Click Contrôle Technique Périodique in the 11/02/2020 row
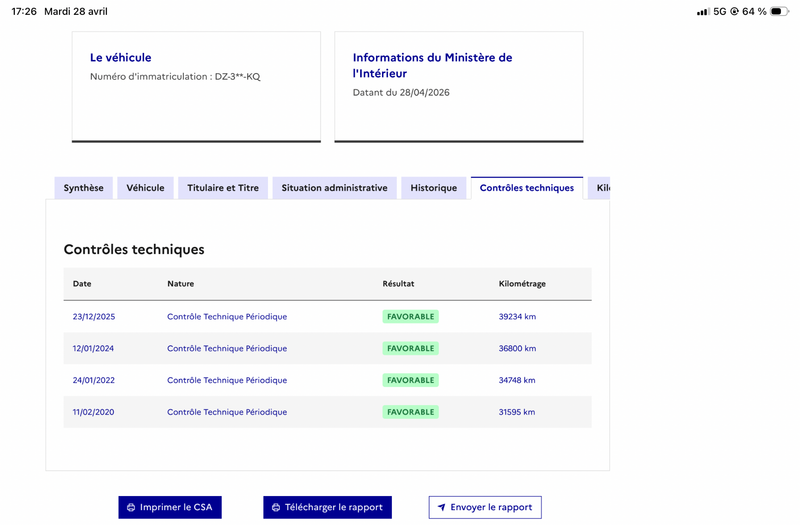This screenshot has width=800, height=525. coord(227,412)
